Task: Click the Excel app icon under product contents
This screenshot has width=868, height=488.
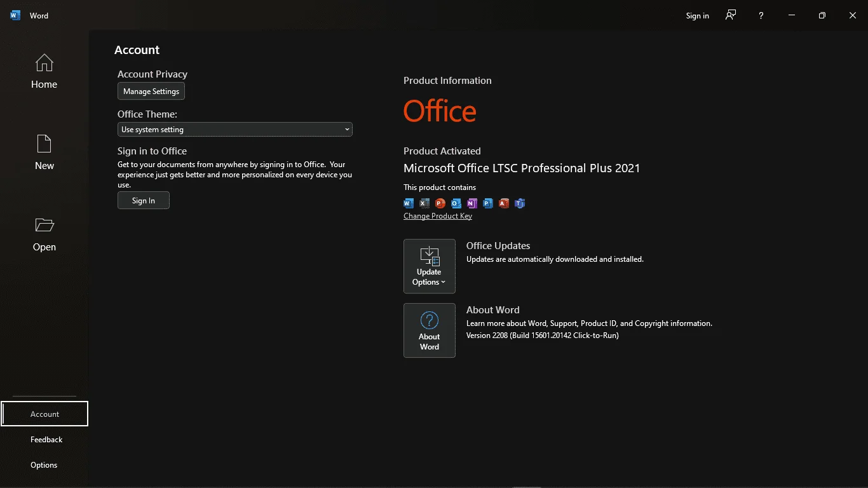Action: click(x=424, y=203)
